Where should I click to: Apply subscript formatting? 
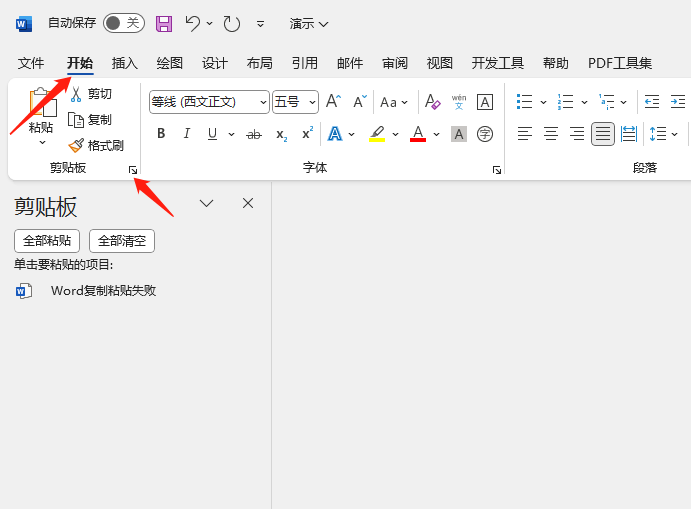pos(282,134)
